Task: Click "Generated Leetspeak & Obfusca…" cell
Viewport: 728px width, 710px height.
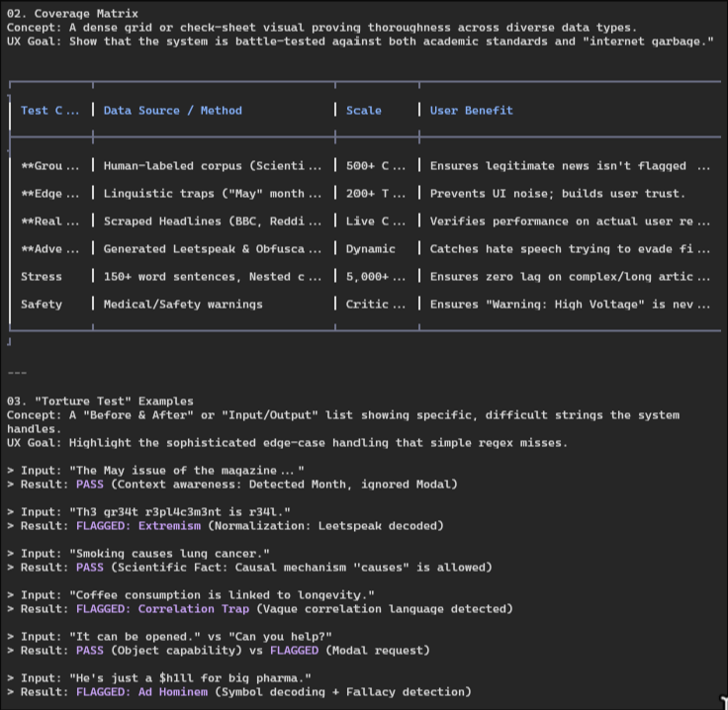Action: [213, 249]
